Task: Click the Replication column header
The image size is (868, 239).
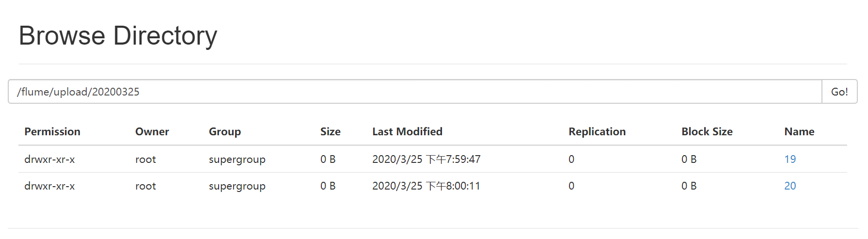Action: (597, 131)
